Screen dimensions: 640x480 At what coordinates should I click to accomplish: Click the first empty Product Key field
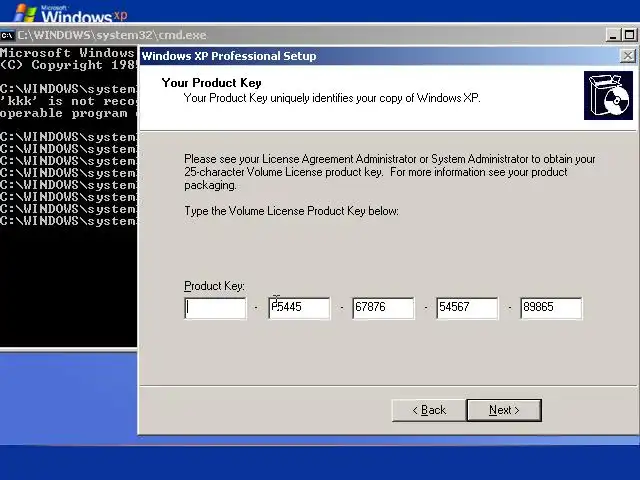tap(215, 308)
